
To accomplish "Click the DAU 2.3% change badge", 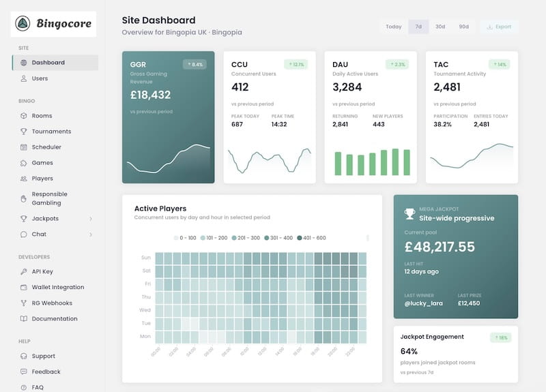I will click(397, 64).
